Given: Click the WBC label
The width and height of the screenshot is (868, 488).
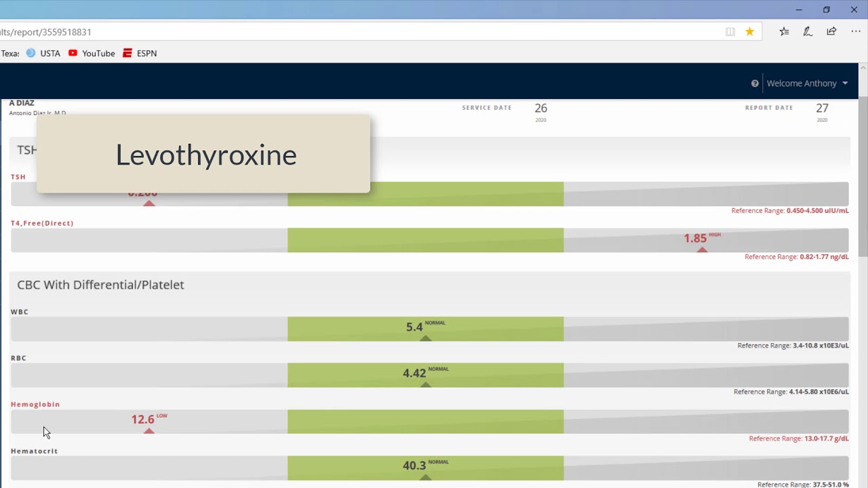Looking at the screenshot, I should pyautogui.click(x=20, y=312).
